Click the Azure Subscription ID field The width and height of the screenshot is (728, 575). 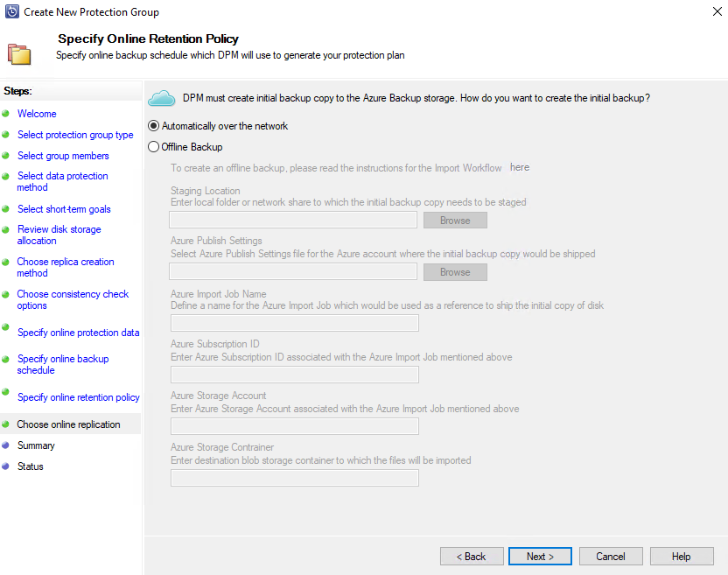(x=295, y=375)
